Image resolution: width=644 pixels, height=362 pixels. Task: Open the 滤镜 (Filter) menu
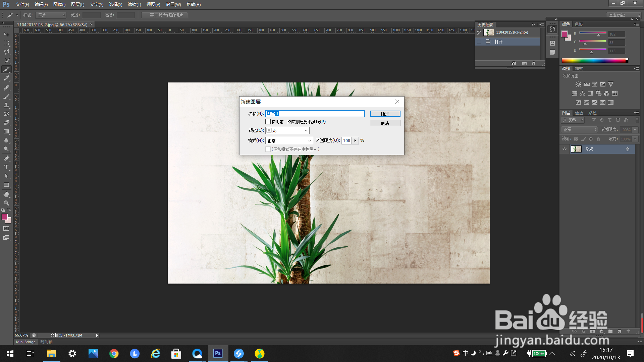[x=134, y=5]
